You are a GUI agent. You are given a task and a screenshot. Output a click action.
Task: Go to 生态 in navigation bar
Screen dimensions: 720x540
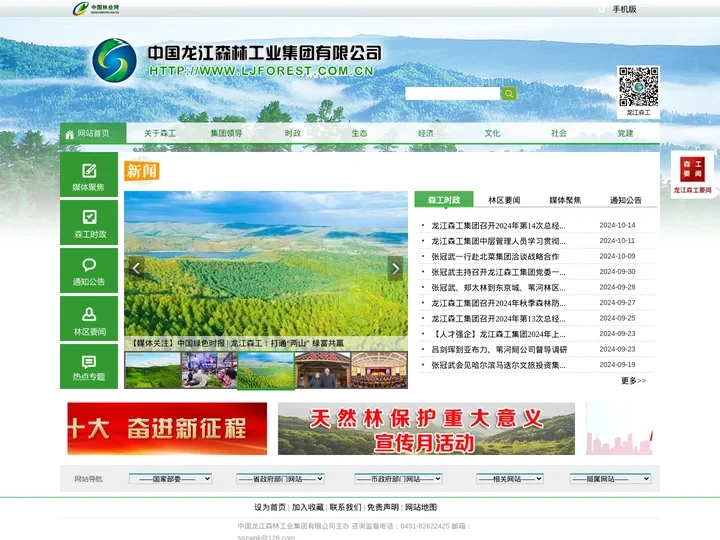(359, 133)
